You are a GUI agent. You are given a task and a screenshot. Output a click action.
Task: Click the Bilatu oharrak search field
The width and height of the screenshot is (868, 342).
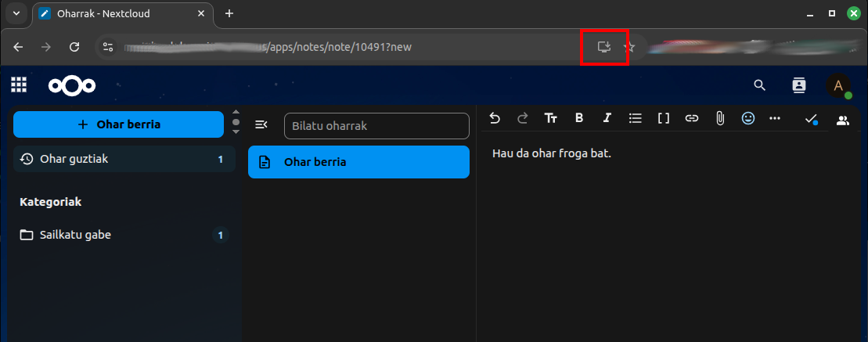click(x=376, y=125)
